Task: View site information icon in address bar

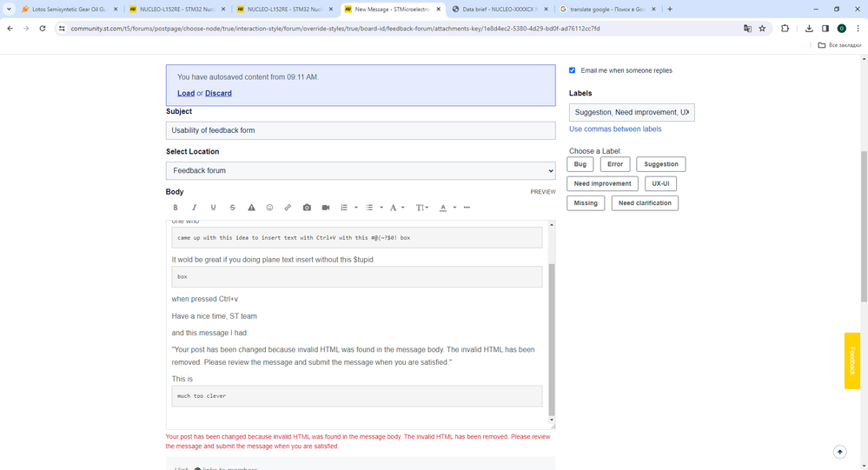Action: click(62, 28)
